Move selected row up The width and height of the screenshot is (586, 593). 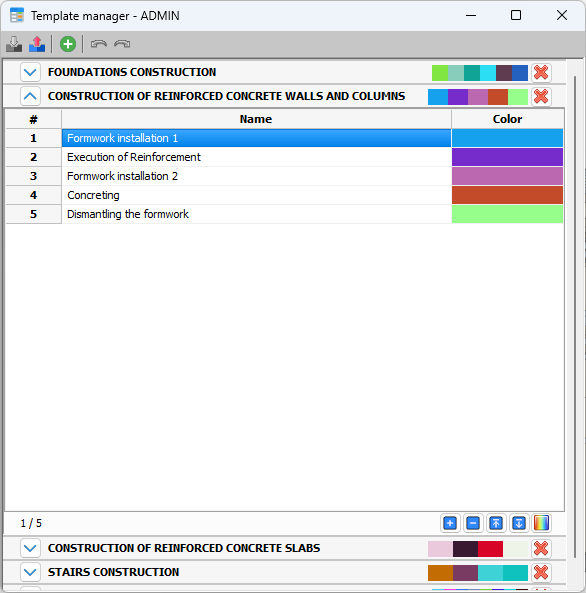(496, 523)
